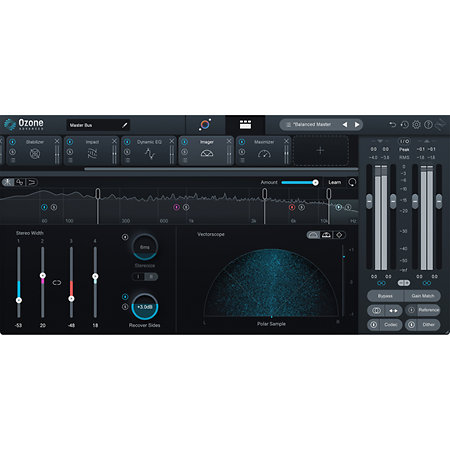450x450 pixels.
Task: Toggle power on the Imager module
Action: [x=184, y=142]
